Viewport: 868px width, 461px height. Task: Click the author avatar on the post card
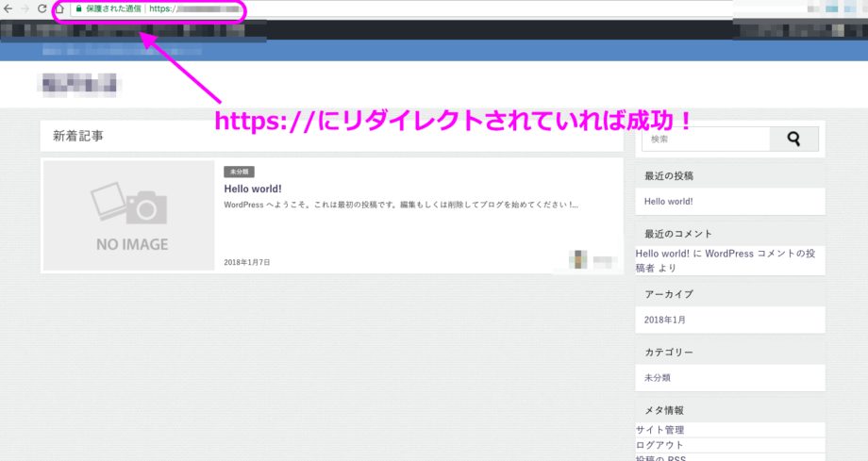(578, 260)
